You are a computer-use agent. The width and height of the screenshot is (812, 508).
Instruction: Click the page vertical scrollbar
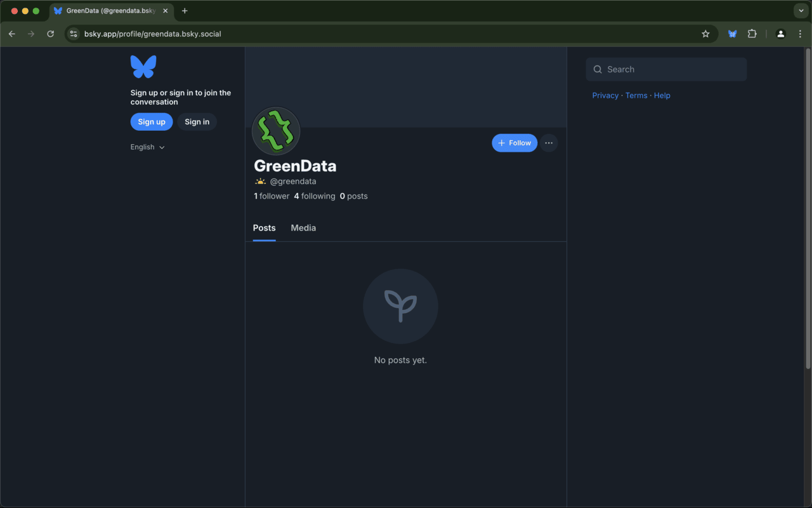(x=808, y=208)
